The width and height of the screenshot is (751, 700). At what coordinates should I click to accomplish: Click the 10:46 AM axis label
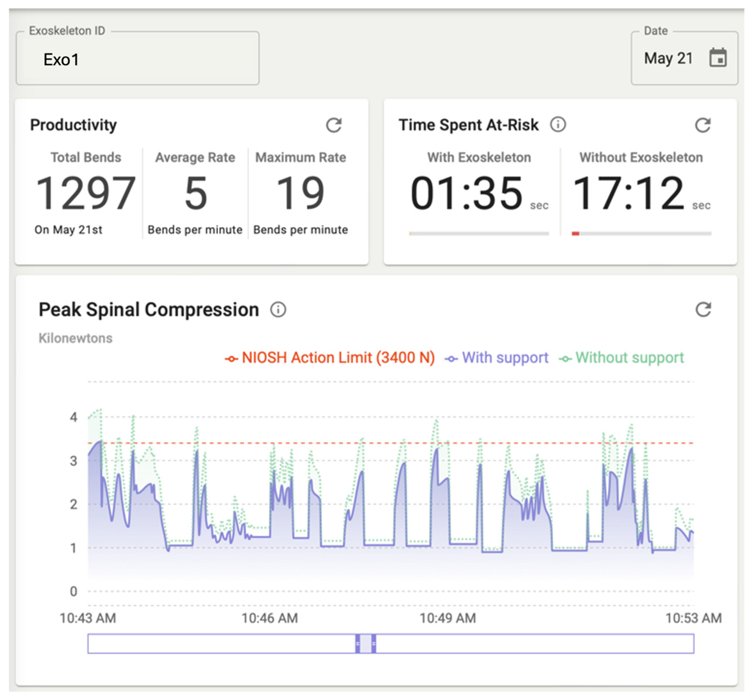[x=270, y=618]
